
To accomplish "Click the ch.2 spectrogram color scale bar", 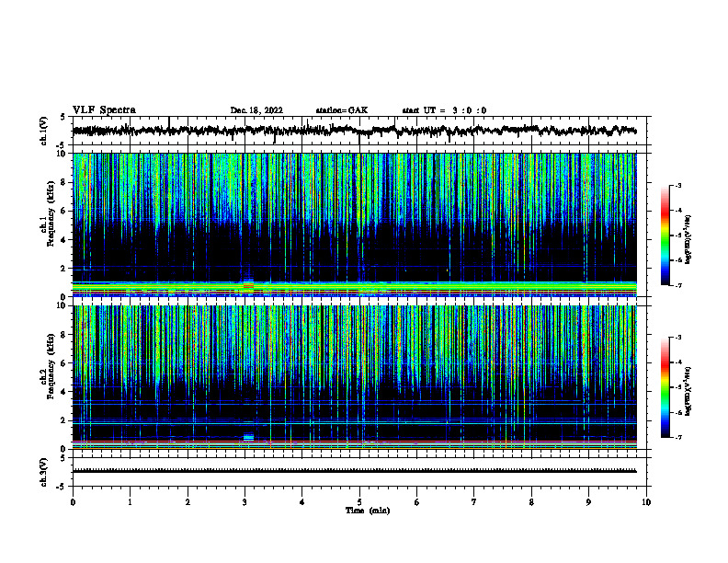I will (x=665, y=387).
